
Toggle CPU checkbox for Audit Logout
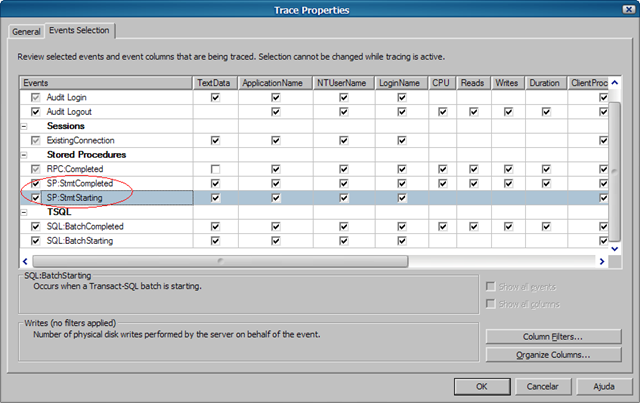(441, 112)
